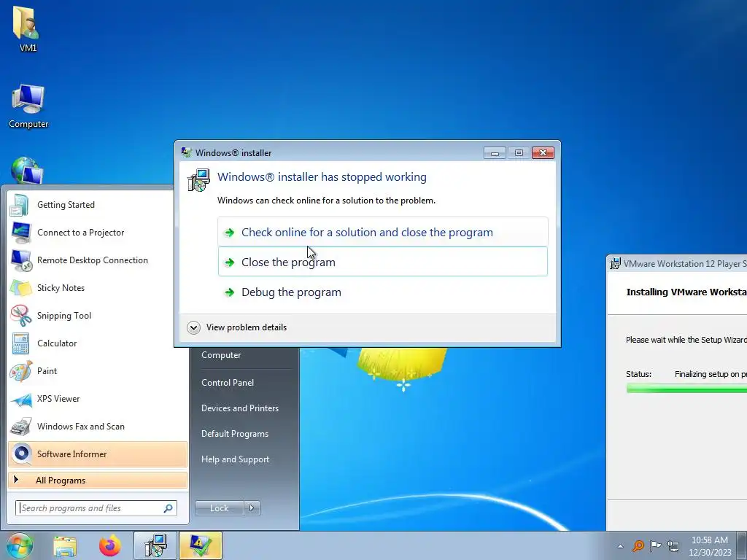The image size is (747, 560).
Task: Open Default Programs
Action: pos(234,434)
